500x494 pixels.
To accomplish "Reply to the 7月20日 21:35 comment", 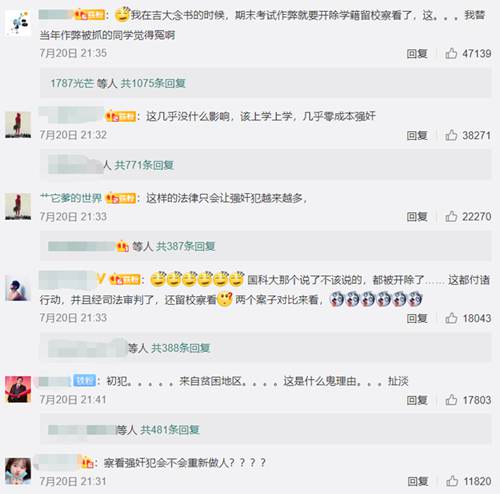I will [x=417, y=53].
